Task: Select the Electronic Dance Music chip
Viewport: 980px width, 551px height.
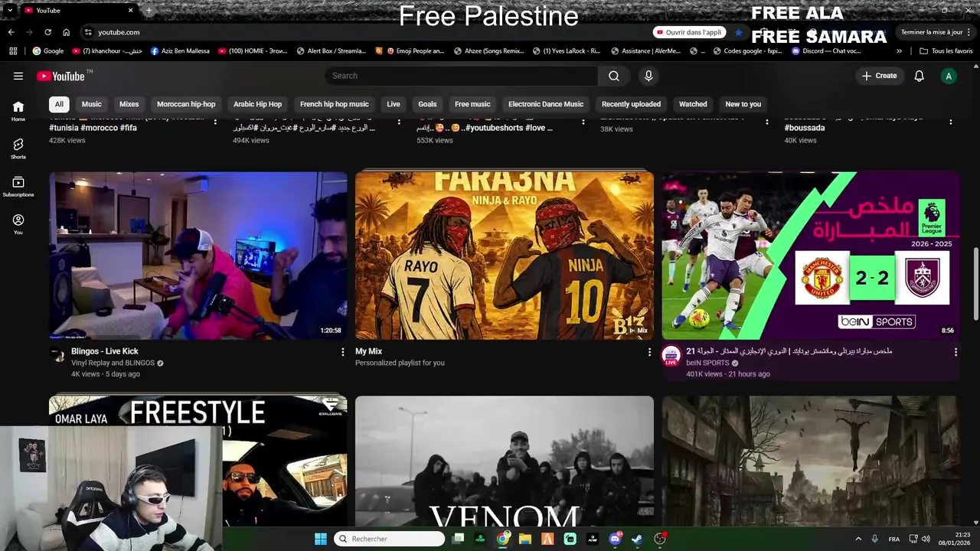Action: pyautogui.click(x=546, y=104)
